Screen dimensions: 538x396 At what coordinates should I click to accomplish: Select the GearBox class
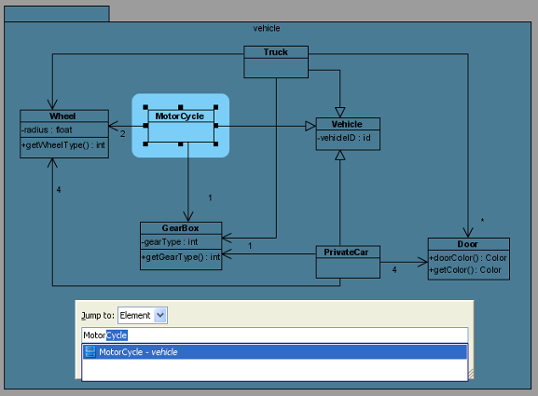pyautogui.click(x=181, y=246)
